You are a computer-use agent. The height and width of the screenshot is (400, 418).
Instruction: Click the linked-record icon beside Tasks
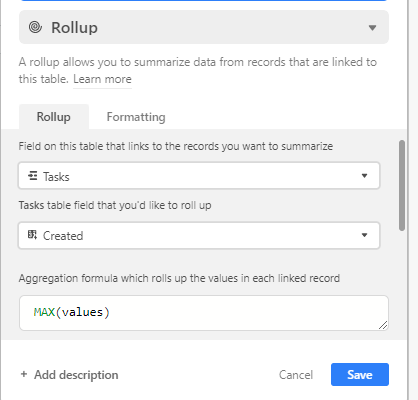tap(33, 176)
